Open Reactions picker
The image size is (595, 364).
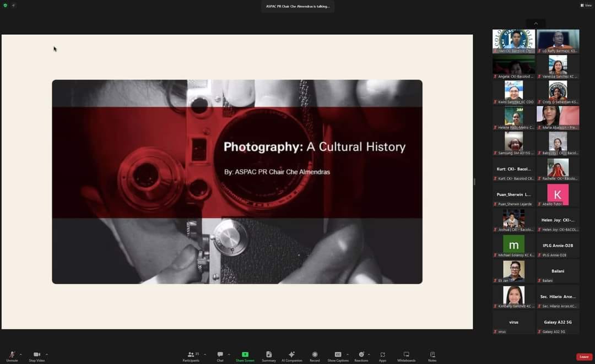click(361, 356)
